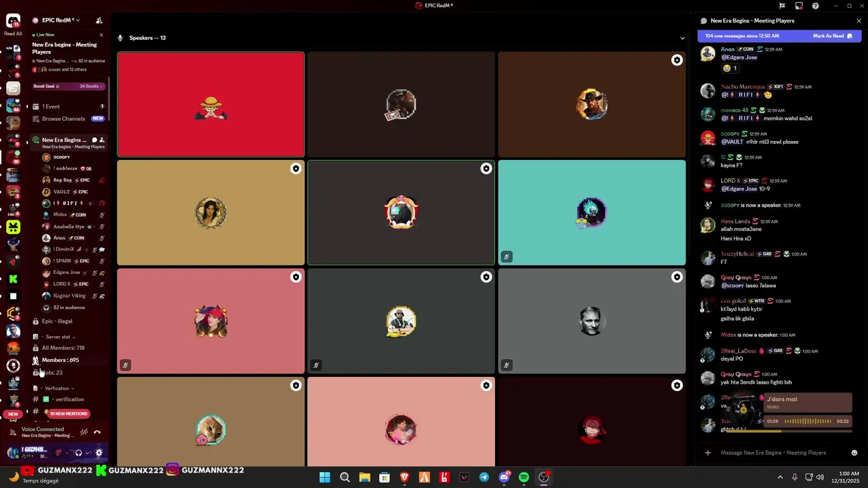868x488 pixels.
Task: Toggle the microphone mute button
Action: click(59, 453)
